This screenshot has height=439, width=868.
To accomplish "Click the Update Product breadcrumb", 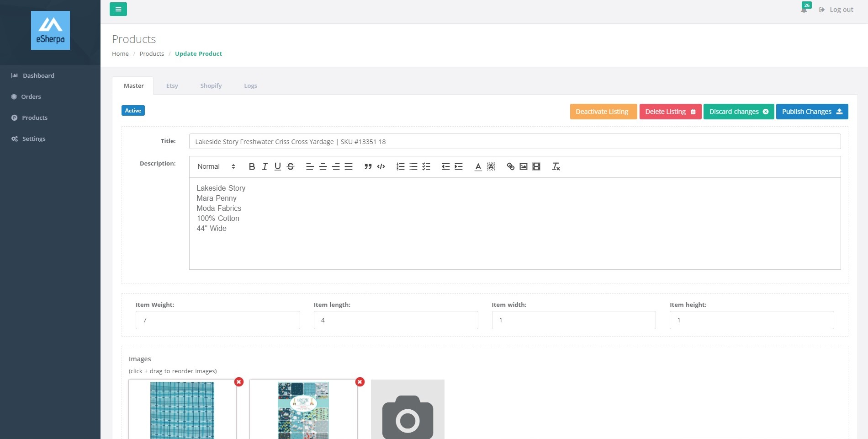I will tap(198, 54).
